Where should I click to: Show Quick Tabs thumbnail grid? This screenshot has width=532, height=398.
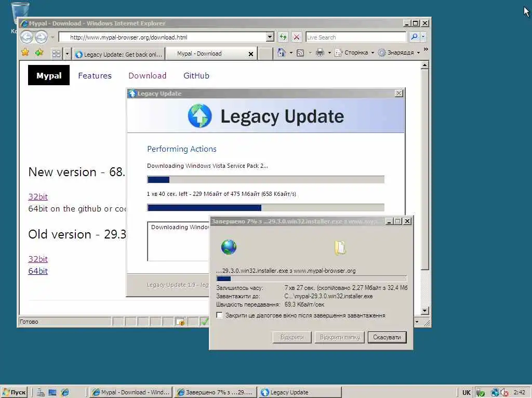(56, 54)
